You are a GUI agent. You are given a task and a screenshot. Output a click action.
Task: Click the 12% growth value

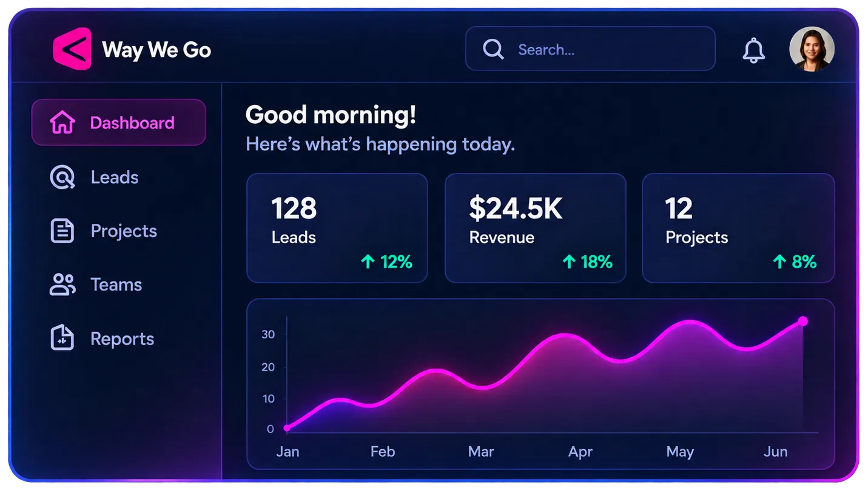pyautogui.click(x=396, y=262)
